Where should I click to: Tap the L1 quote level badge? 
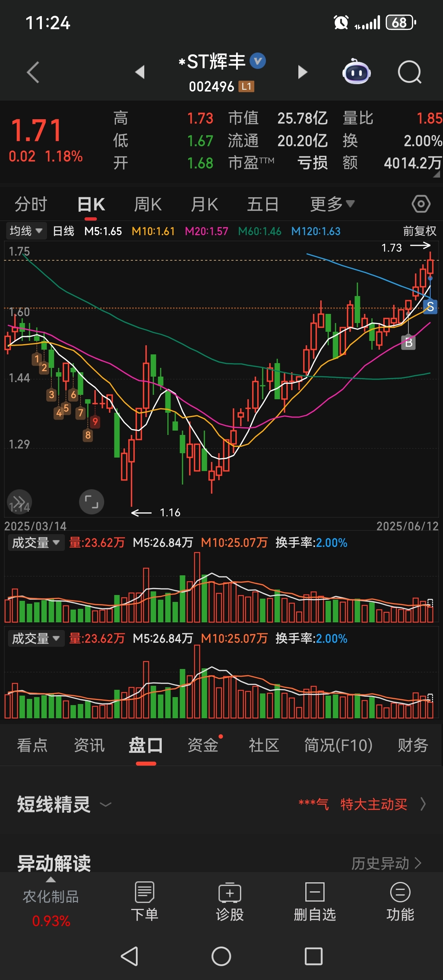[246, 86]
